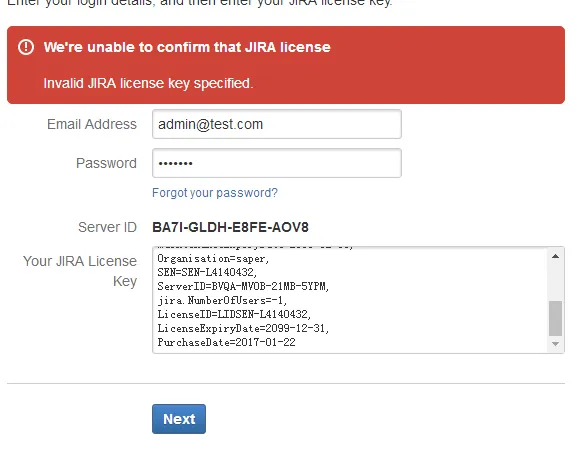Click the 'Organisation=saper,' line in textarea
The height and width of the screenshot is (450, 583).
tap(213, 258)
